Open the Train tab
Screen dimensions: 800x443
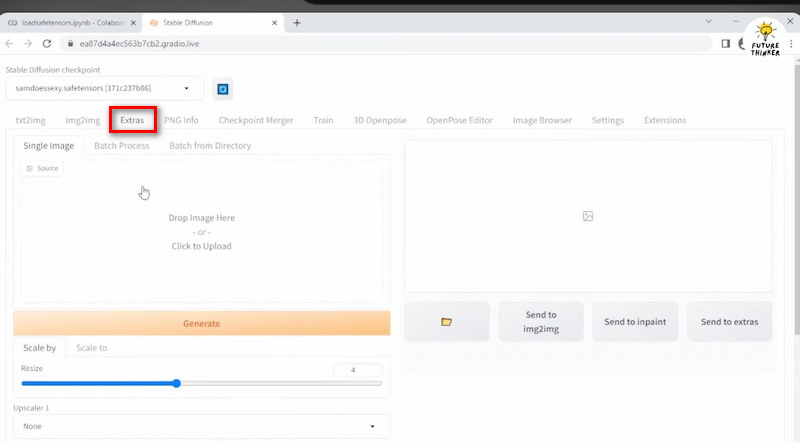(x=323, y=120)
